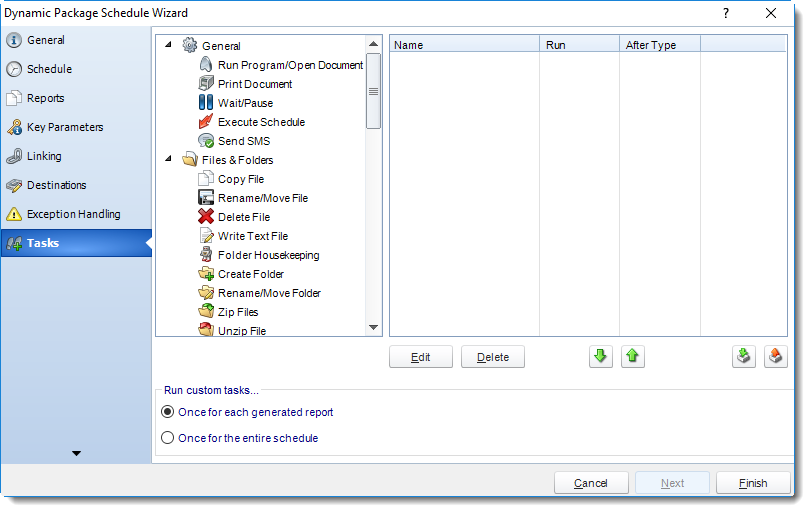Click the Rename/Move Folder icon
810x512 pixels.
[x=206, y=292]
